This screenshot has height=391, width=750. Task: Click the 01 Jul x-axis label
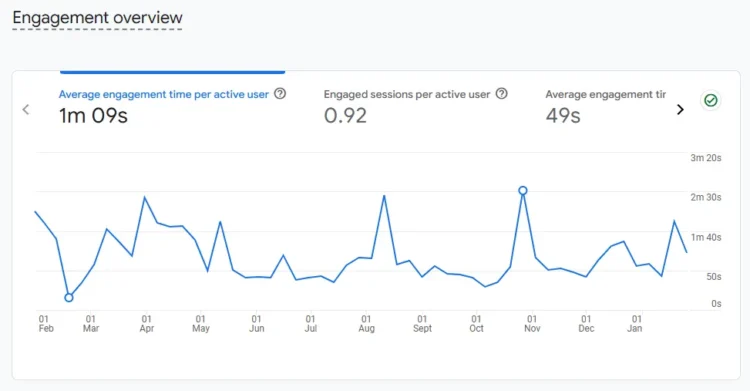[311, 324]
